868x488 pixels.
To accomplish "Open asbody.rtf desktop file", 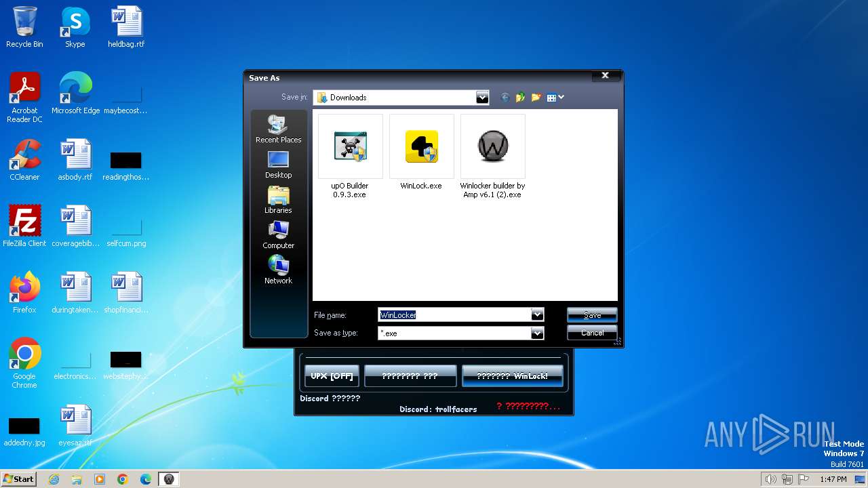I will tap(75, 160).
